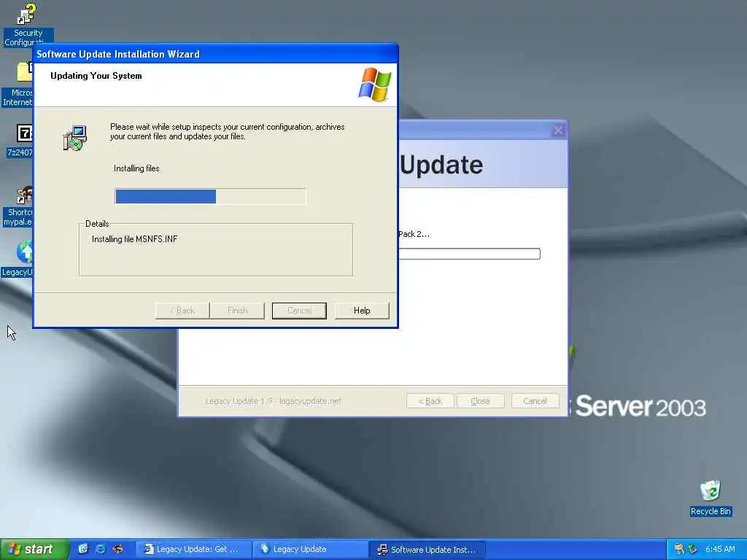Screen dimensions: 747x560
Task: Click the Help button in Software Update wizard
Action: coord(362,311)
